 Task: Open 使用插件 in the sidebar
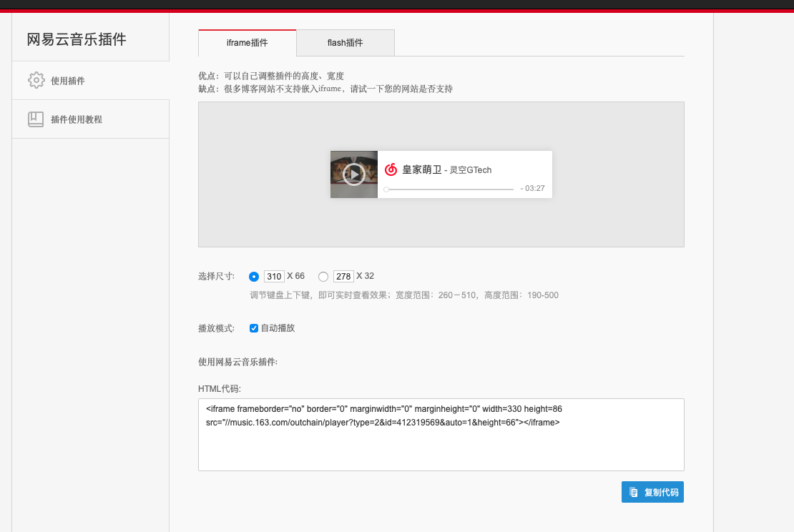(91, 81)
